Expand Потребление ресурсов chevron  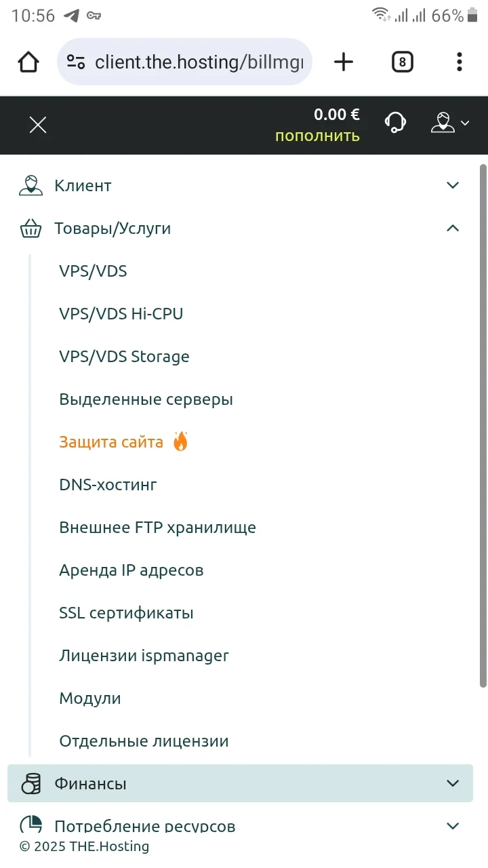pyautogui.click(x=453, y=825)
